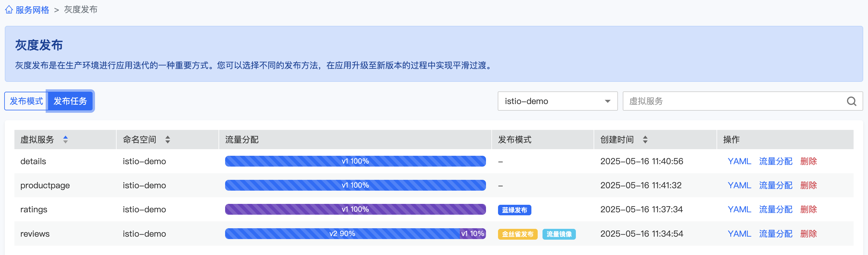
Task: Click creation time 2025-05-16 11:37:34
Action: tap(642, 209)
